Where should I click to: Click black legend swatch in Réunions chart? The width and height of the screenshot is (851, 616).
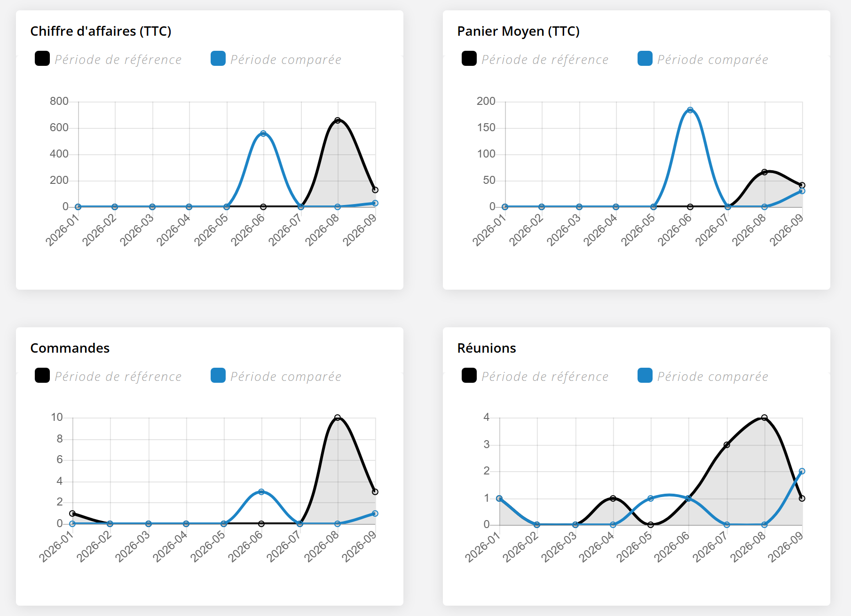tap(469, 376)
